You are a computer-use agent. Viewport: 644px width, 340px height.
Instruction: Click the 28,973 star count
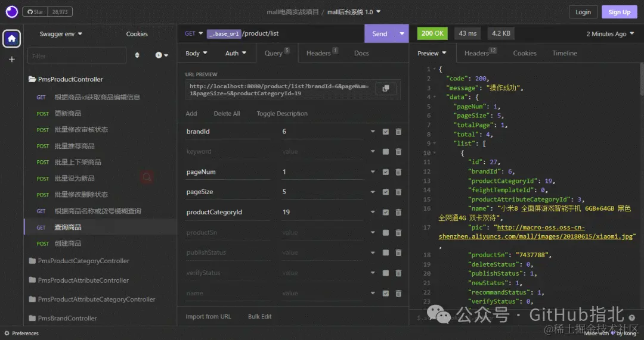pos(60,12)
